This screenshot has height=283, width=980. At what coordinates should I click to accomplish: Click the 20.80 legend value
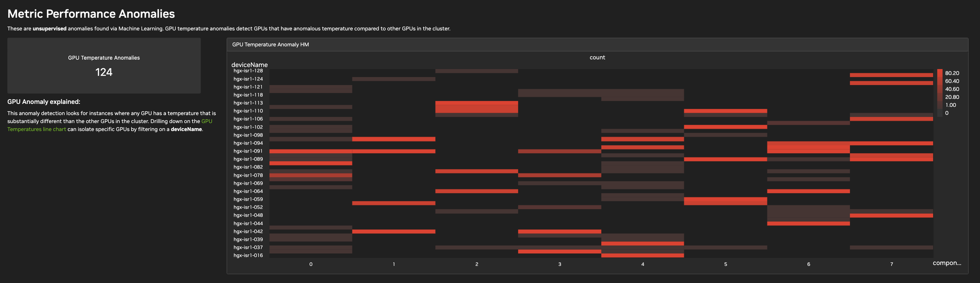[952, 97]
